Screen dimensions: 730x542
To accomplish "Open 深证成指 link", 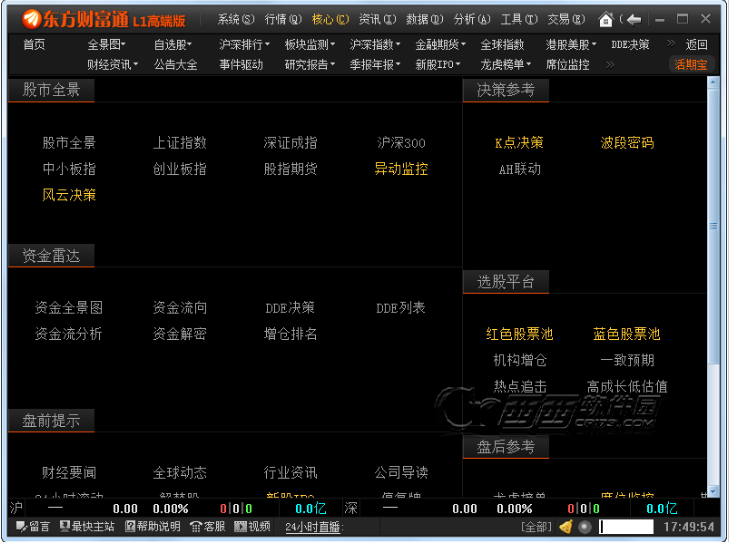I will pos(291,143).
